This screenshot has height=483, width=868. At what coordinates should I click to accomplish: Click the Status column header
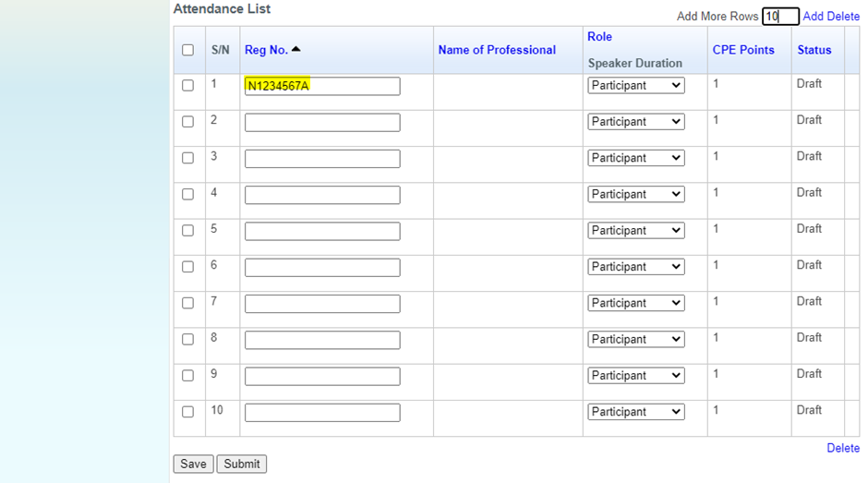(814, 50)
